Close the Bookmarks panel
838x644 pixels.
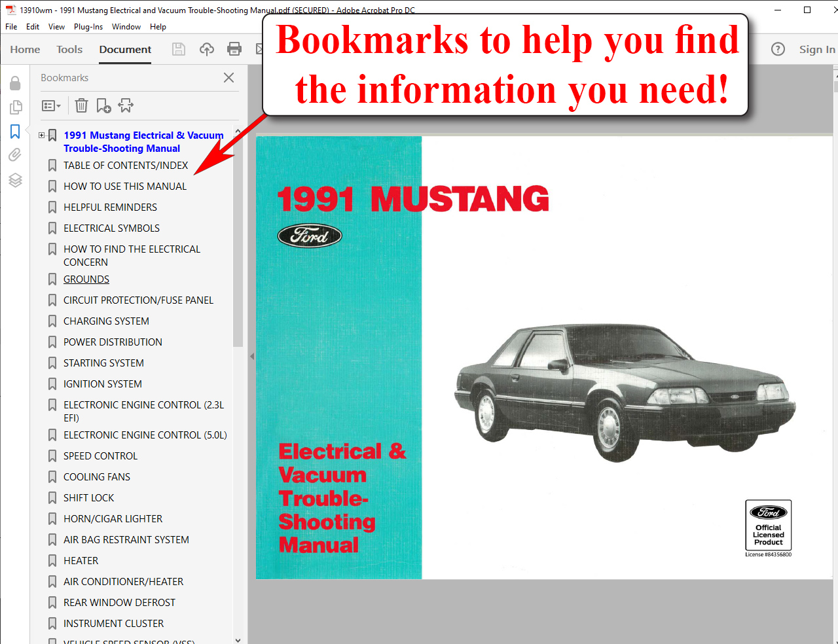tap(228, 78)
